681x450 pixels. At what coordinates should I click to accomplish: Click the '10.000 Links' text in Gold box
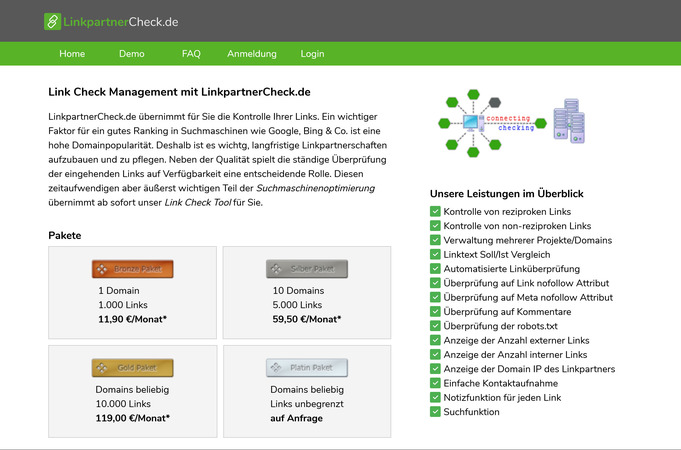[123, 404]
